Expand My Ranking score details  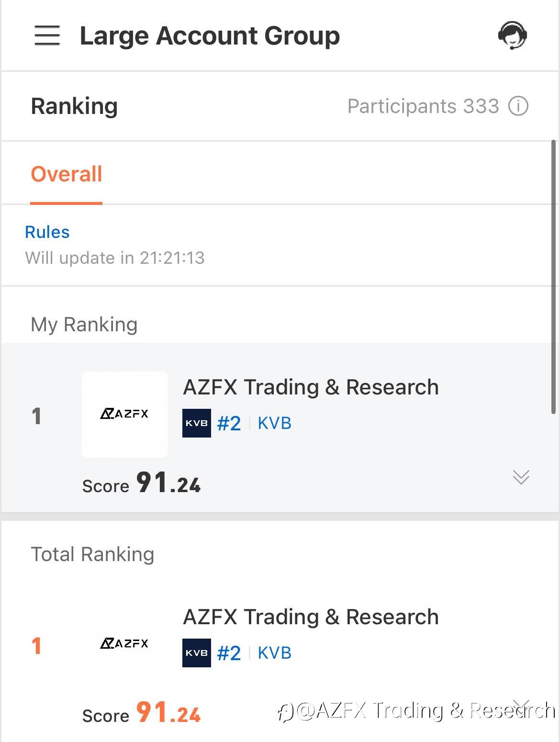pos(521,477)
